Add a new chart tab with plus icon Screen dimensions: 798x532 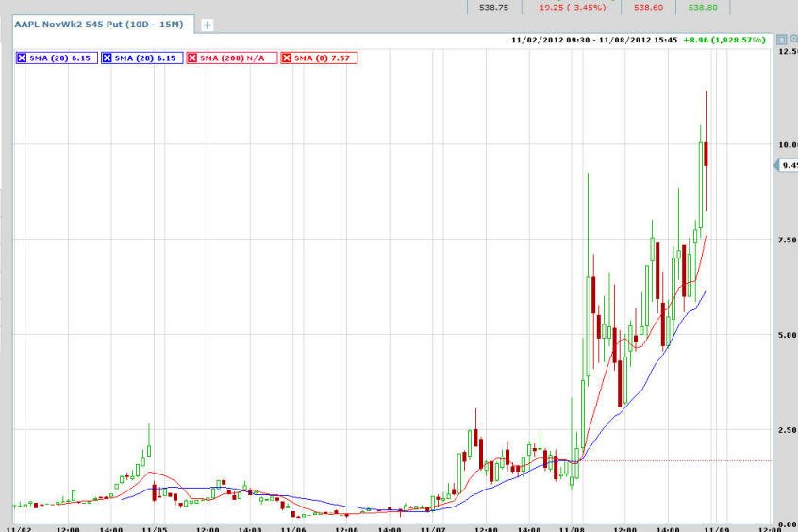[208, 25]
